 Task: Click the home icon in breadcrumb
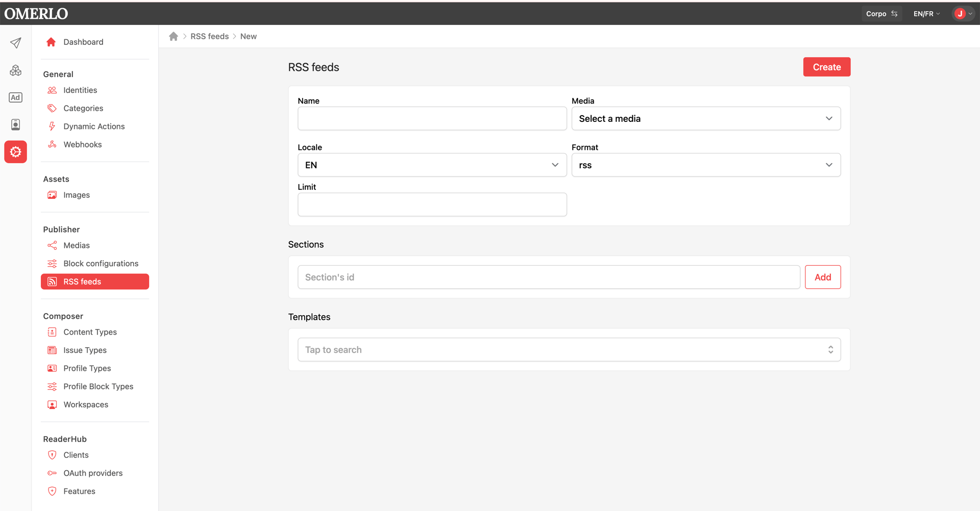click(174, 36)
